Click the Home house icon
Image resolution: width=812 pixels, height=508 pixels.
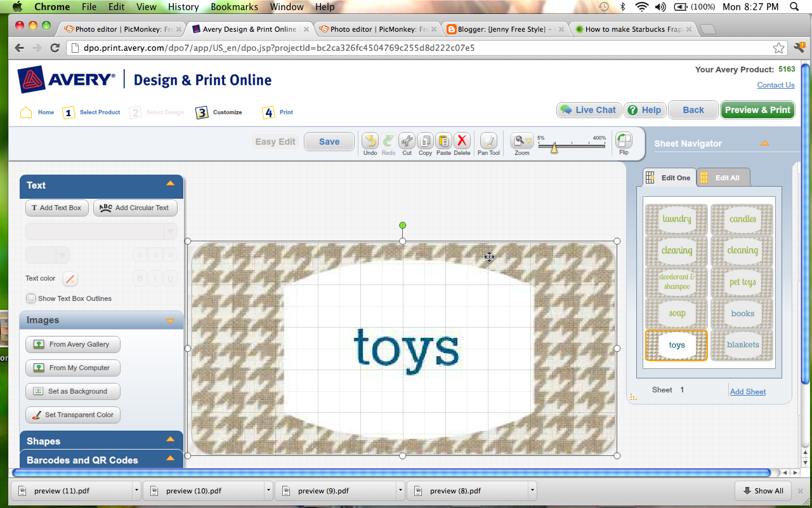pos(26,112)
